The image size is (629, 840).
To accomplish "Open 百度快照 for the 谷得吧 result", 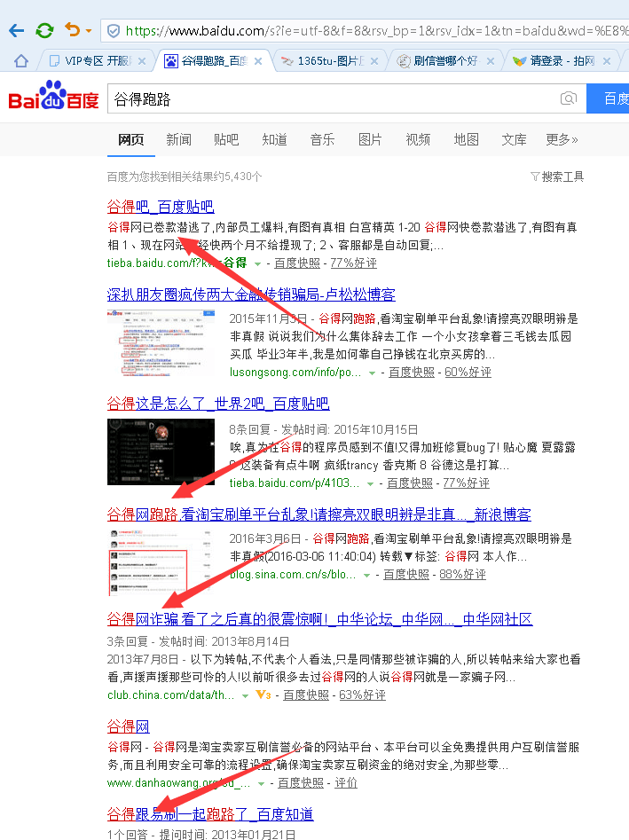I will coord(297,263).
